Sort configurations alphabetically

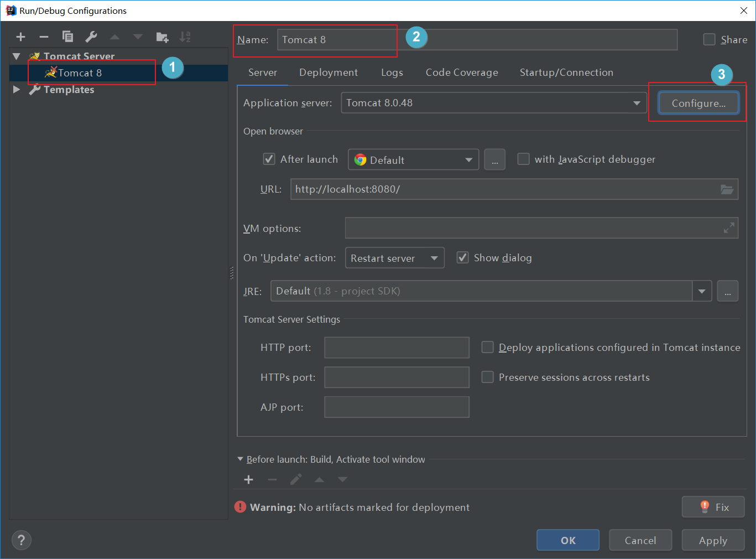185,37
